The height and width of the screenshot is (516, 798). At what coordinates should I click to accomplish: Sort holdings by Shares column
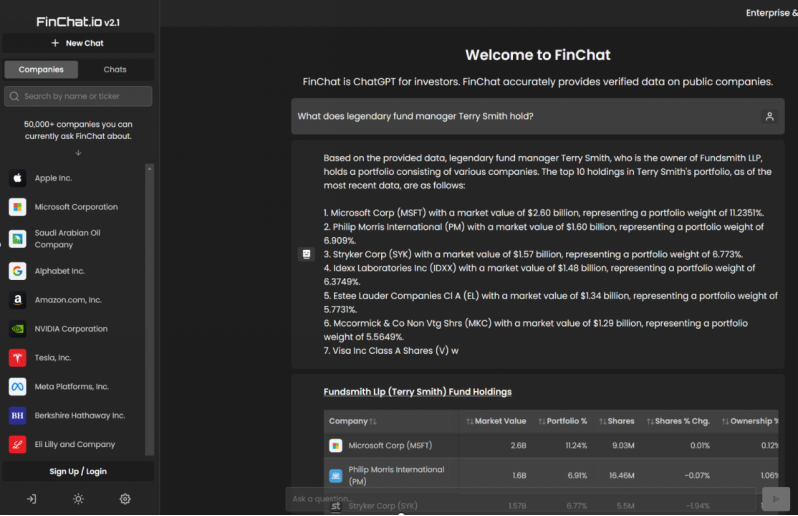coord(616,421)
